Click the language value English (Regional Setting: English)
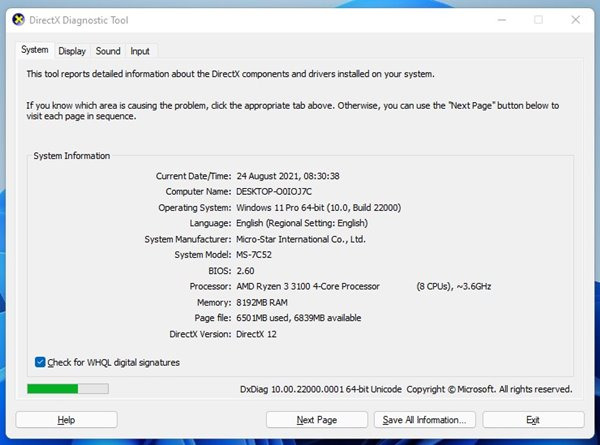Screen dimensions: 600x445 point(302,223)
